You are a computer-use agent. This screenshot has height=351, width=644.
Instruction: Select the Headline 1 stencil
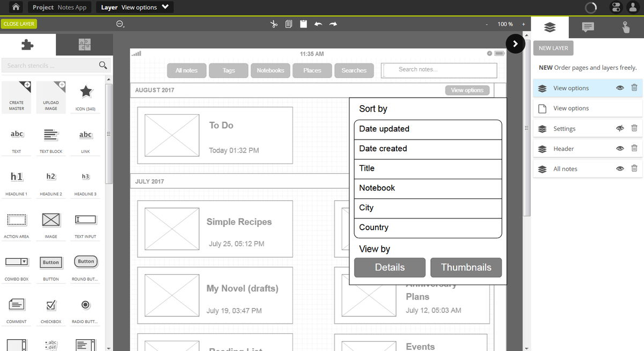(x=17, y=181)
